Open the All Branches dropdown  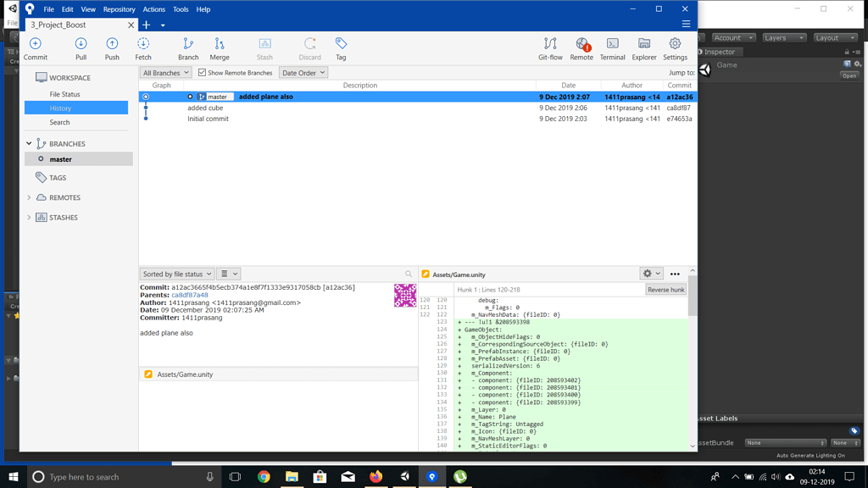[165, 73]
